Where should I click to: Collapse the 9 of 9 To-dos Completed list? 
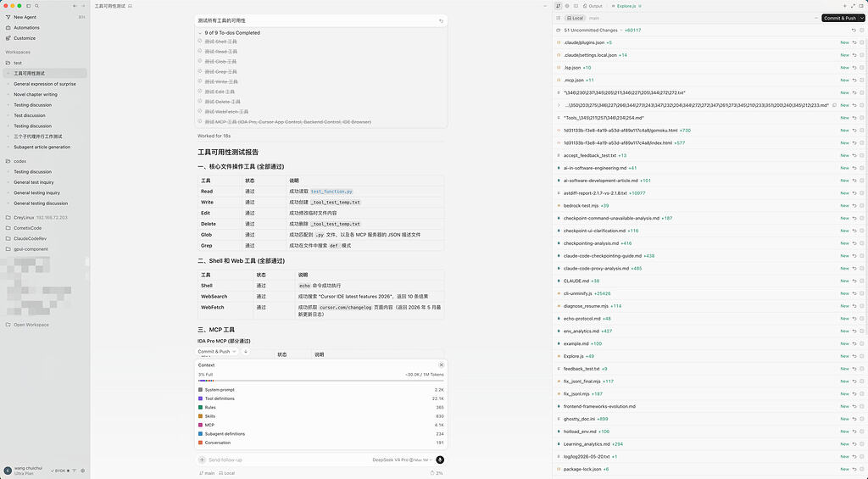[x=200, y=33]
